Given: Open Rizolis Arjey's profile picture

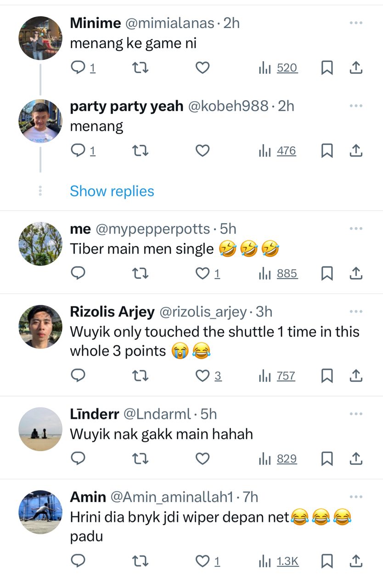Looking at the screenshot, I should point(40,327).
